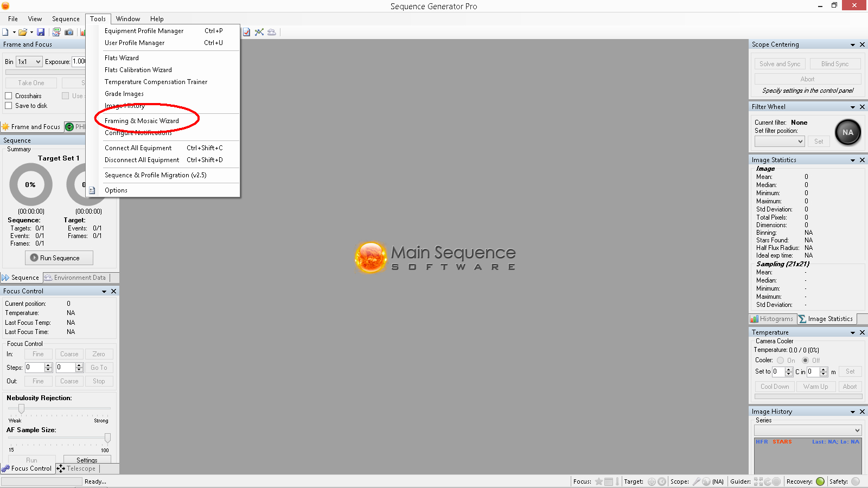Image resolution: width=868 pixels, height=488 pixels.
Task: Open the Image History Series dropdown
Action: 808,430
